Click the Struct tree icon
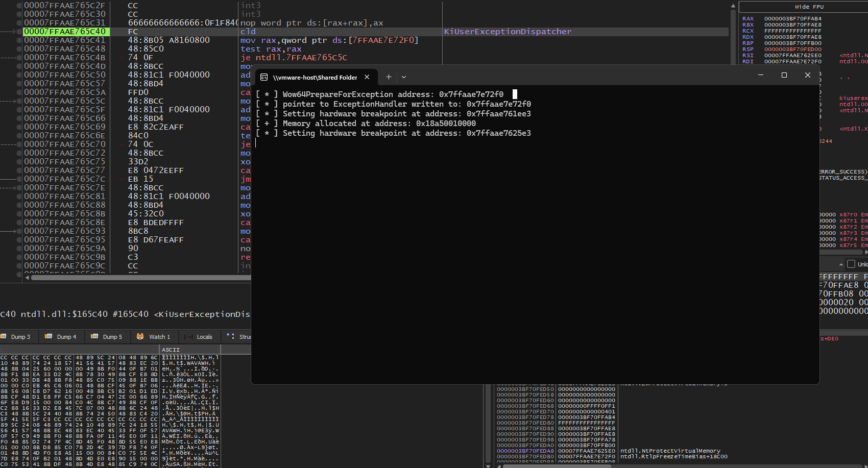868x468 pixels. tap(231, 336)
